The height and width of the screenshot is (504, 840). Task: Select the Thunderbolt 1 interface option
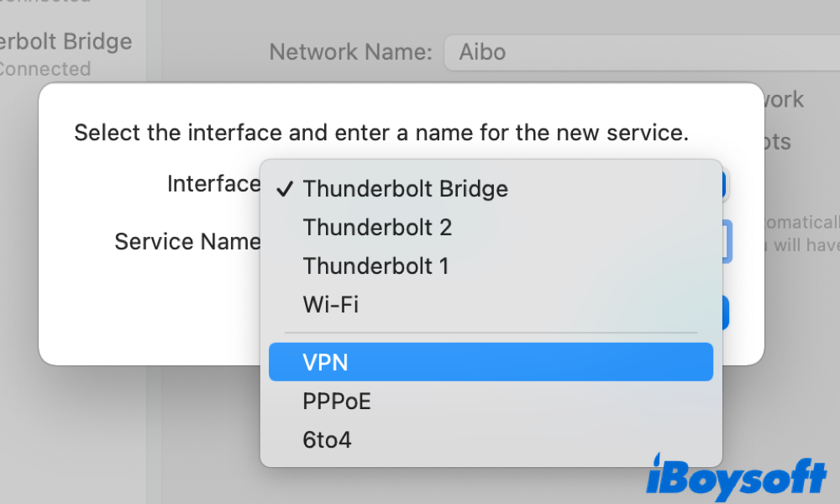click(x=375, y=266)
